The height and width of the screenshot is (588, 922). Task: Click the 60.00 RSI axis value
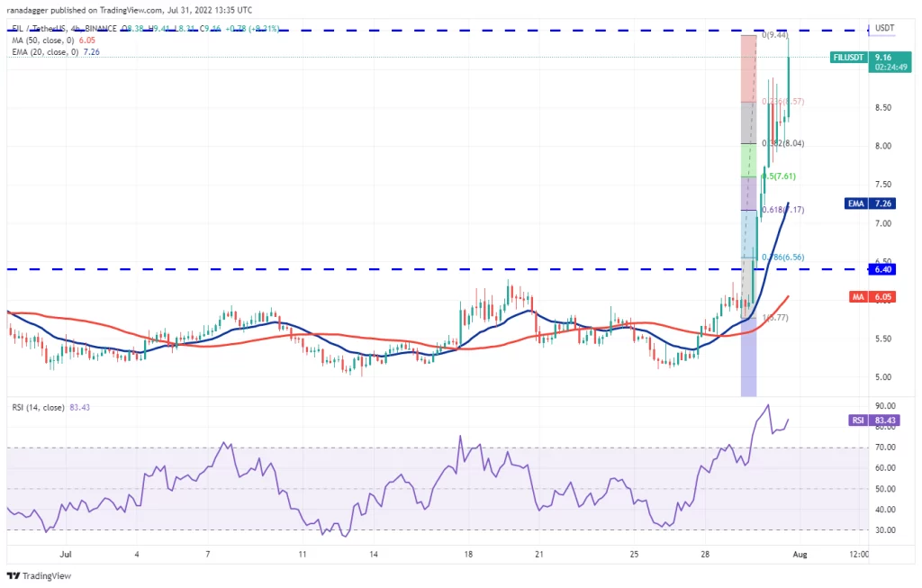pos(885,467)
